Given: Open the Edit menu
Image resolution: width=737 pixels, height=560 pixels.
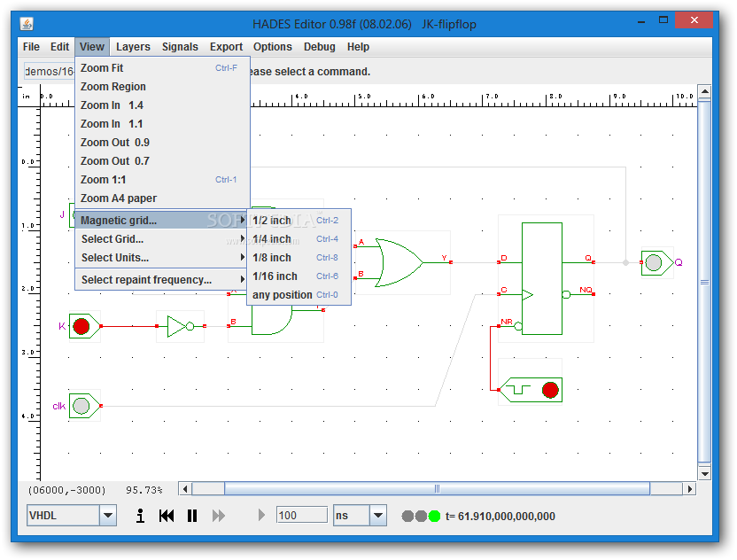Looking at the screenshot, I should pyautogui.click(x=59, y=47).
